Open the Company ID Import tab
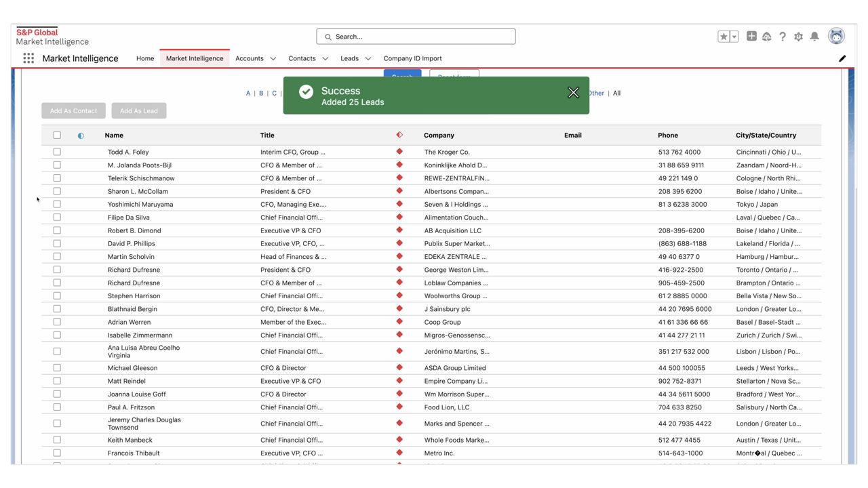868x488 pixels. [412, 58]
